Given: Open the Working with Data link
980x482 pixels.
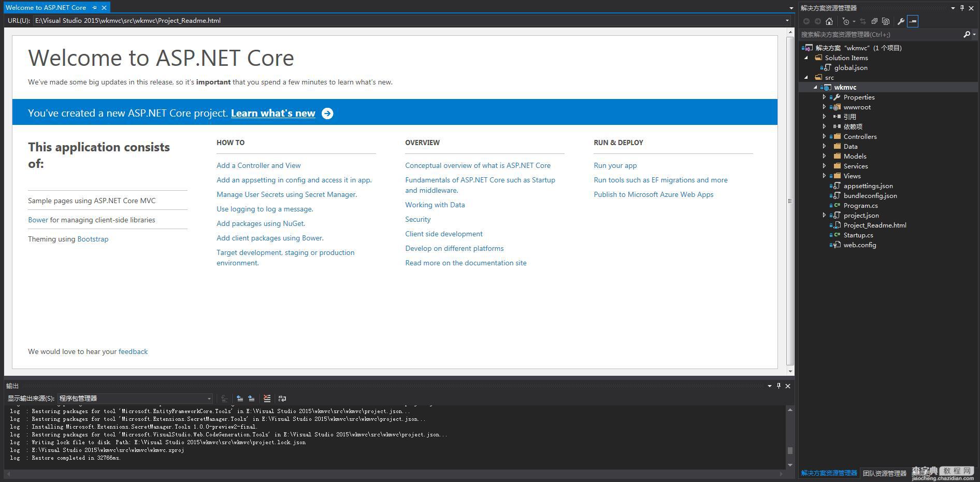Looking at the screenshot, I should pyautogui.click(x=435, y=205).
